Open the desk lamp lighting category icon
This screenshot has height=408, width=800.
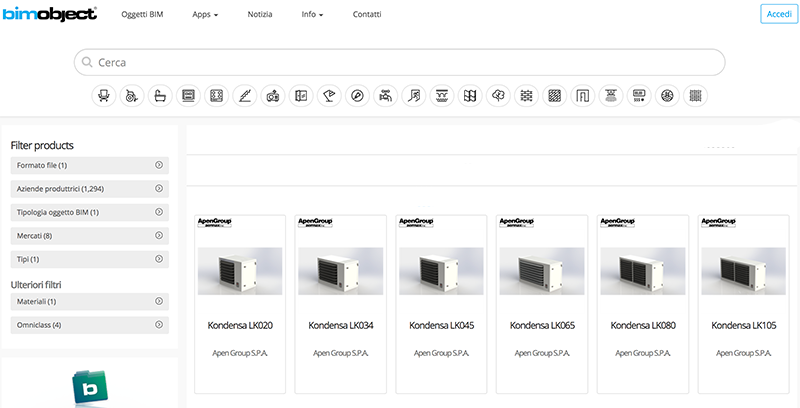coord(329,96)
